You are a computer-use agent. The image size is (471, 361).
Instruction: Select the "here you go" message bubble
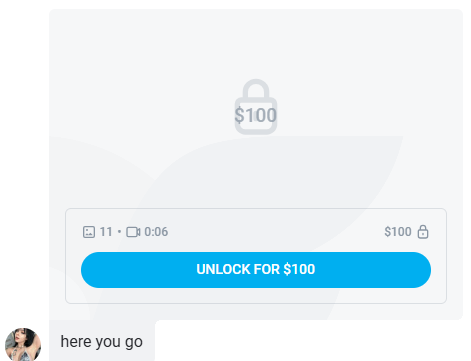(102, 341)
